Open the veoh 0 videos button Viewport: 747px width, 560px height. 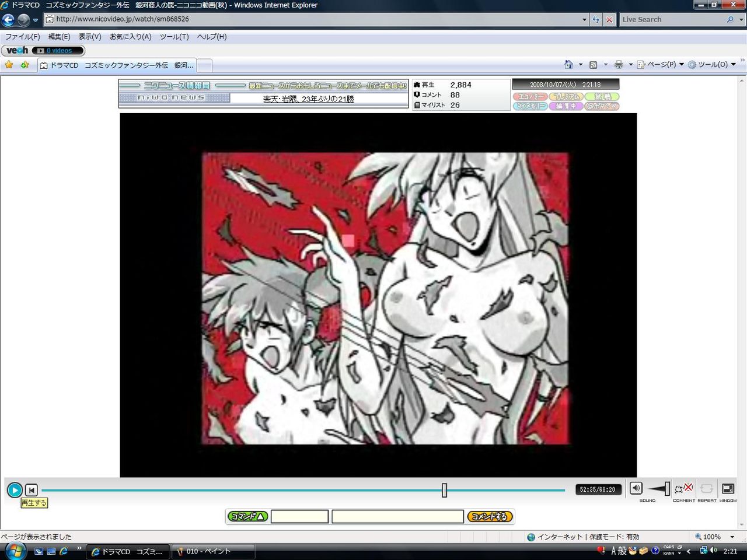click(x=58, y=51)
